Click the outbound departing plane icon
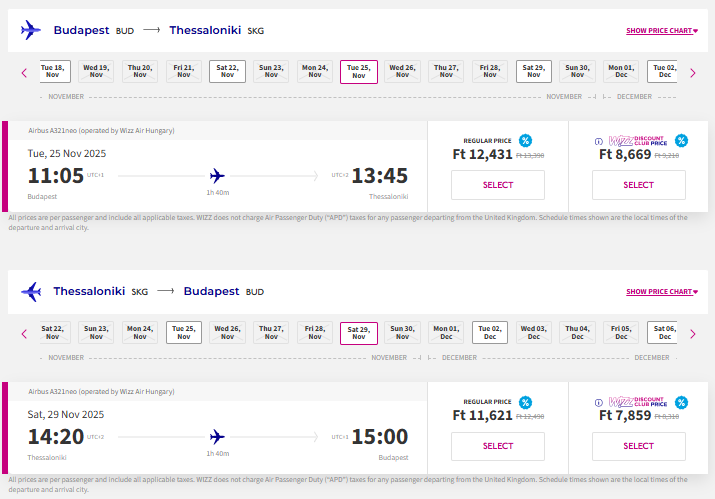715x499 pixels. 217,175
